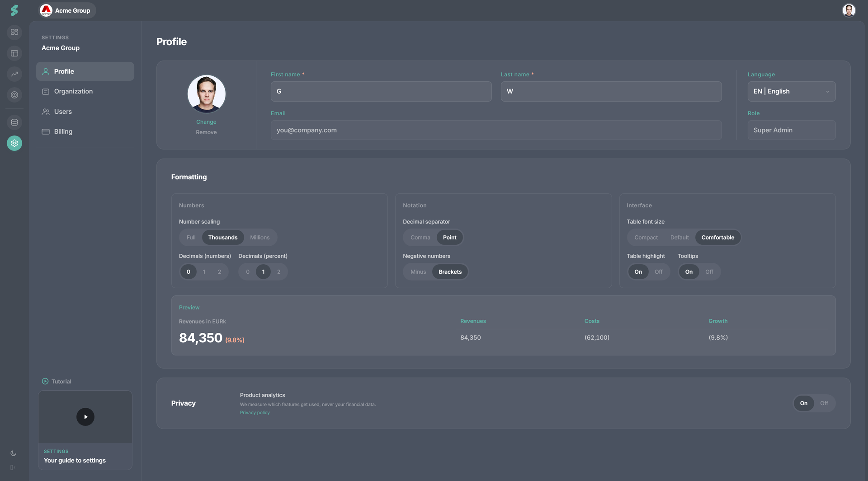
Task: Click the user avatar at top-right
Action: (x=849, y=10)
